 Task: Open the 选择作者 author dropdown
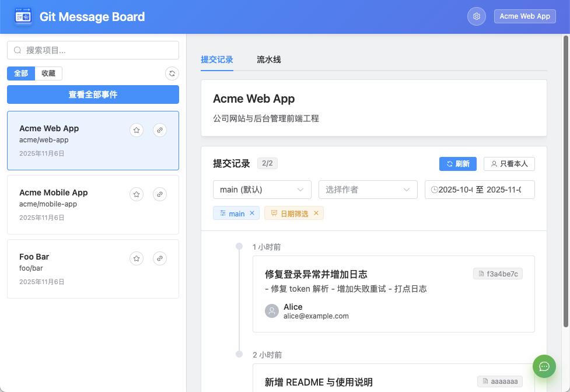(368, 190)
